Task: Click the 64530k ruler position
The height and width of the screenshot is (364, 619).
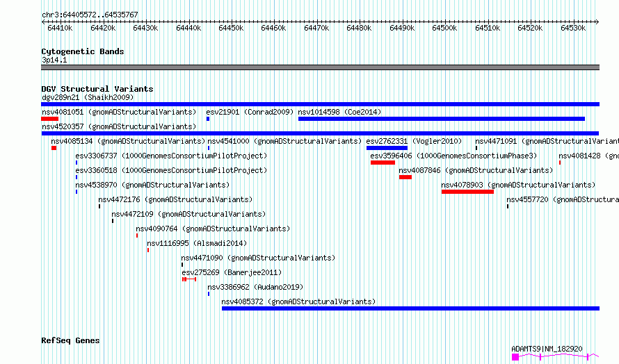Action: [x=573, y=28]
